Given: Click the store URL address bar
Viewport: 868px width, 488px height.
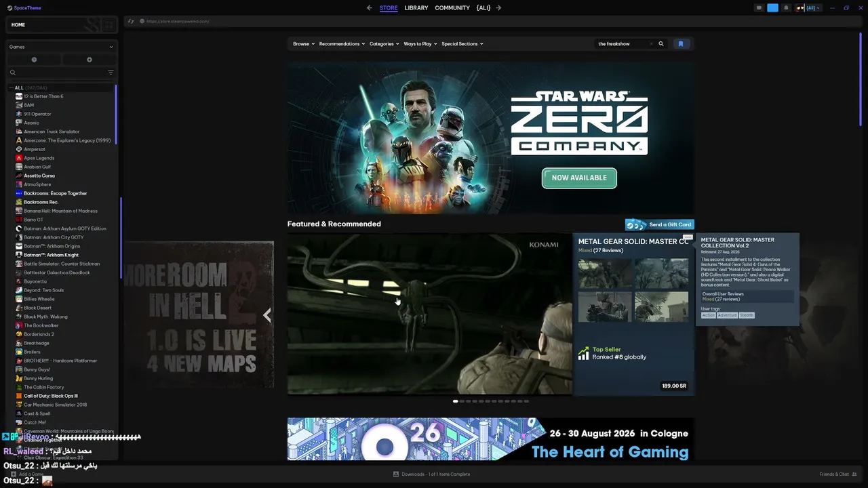Looking at the screenshot, I should click(x=179, y=21).
